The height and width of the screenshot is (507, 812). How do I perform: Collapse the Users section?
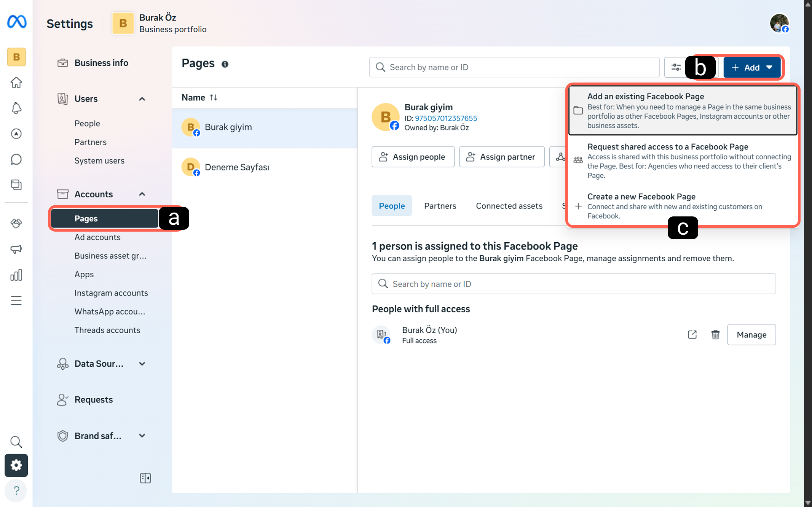tap(142, 99)
